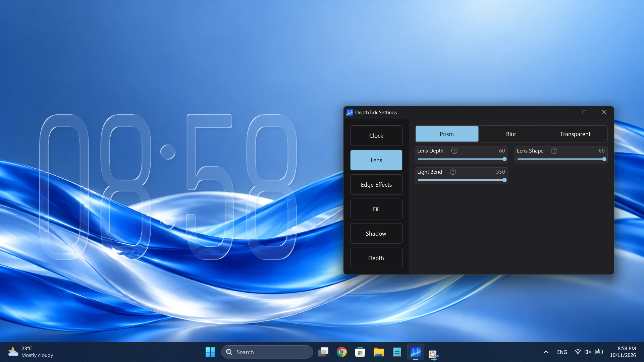Click the Wi-Fi tray icon
This screenshot has width=644, height=362.
pyautogui.click(x=578, y=352)
